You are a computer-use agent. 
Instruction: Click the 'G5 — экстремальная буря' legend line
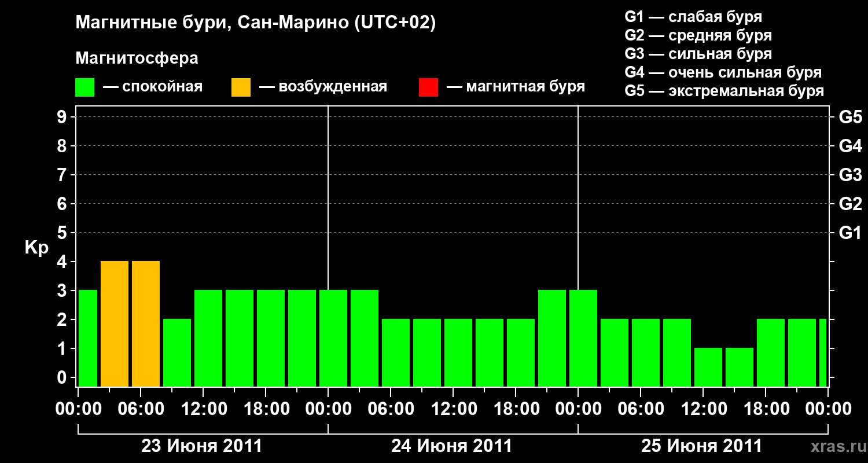point(724,91)
